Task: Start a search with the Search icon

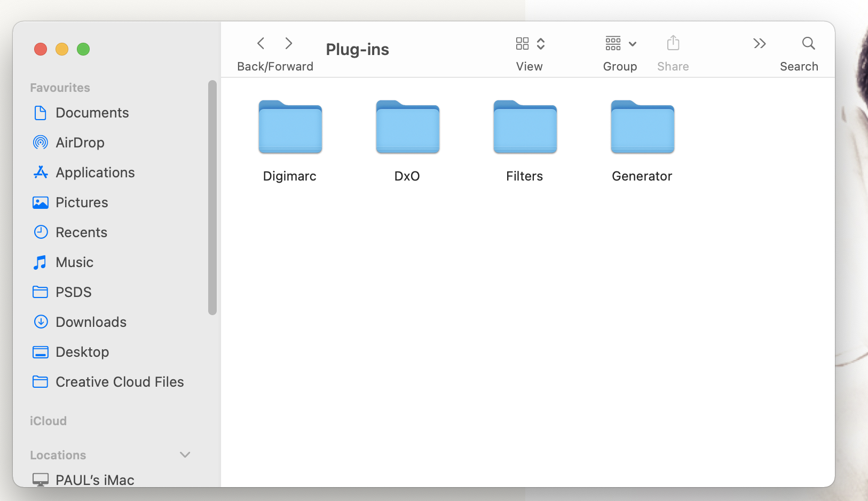Action: pos(808,43)
